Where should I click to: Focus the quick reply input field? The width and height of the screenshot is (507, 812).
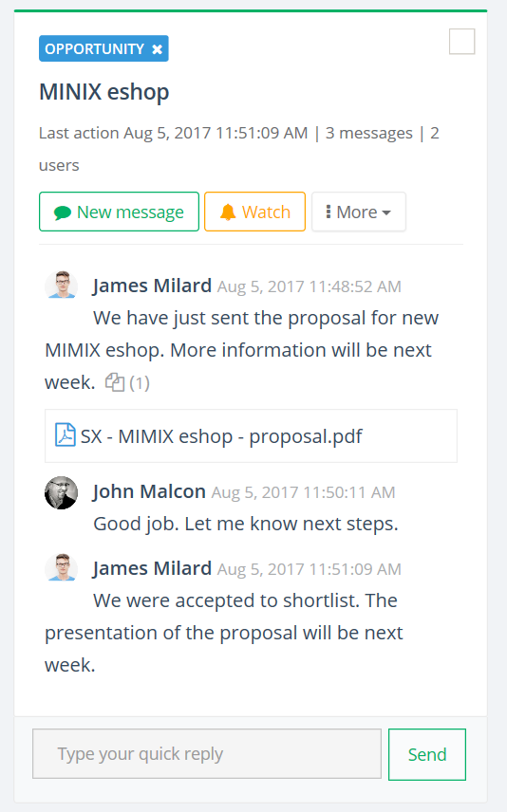click(207, 754)
